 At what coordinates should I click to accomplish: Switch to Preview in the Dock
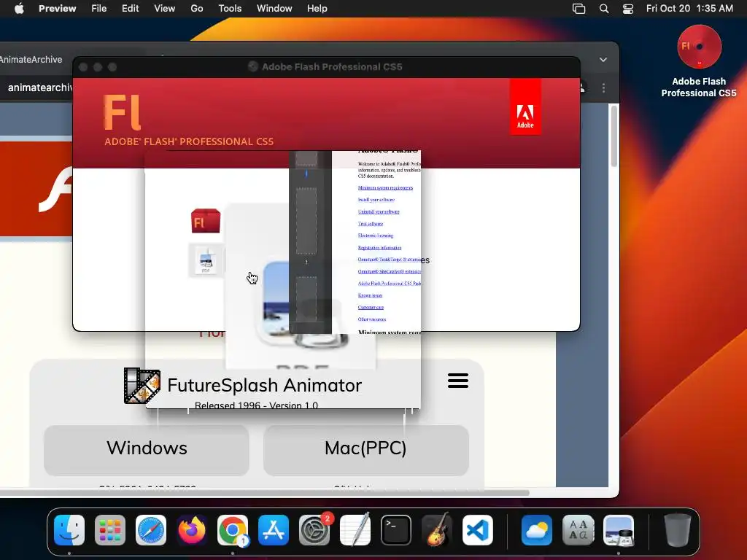619,530
